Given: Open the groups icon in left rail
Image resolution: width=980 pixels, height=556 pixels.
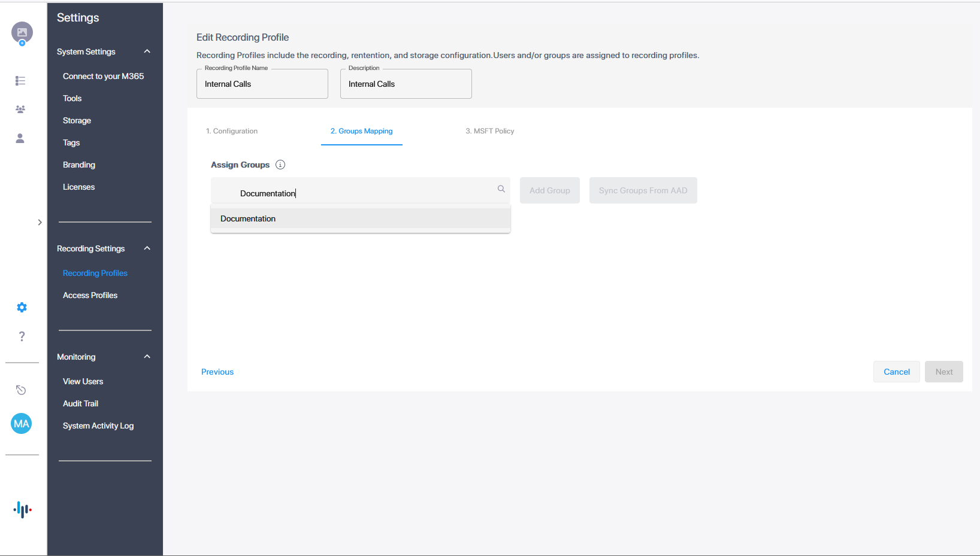Looking at the screenshot, I should [x=20, y=110].
